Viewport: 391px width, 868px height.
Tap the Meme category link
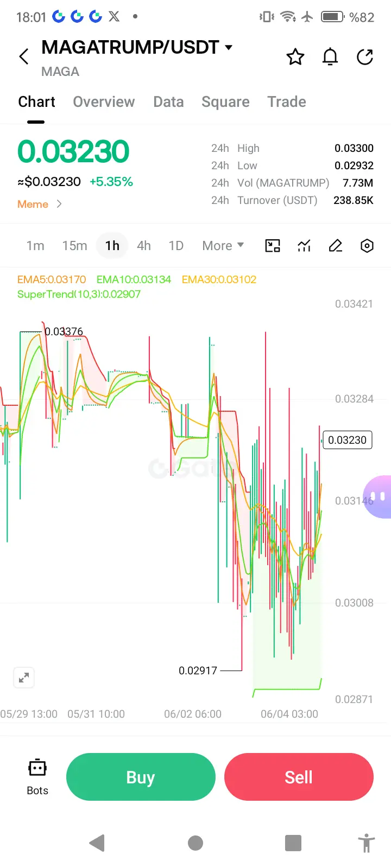pos(33,204)
